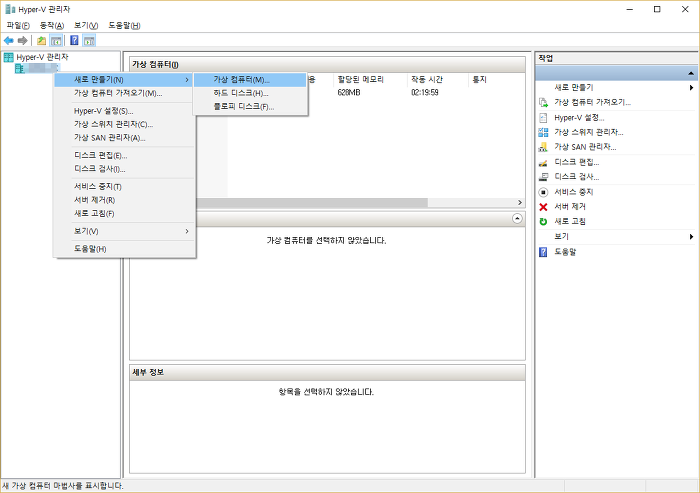Maximize the Hyper-V 관리자 window

[657, 9]
